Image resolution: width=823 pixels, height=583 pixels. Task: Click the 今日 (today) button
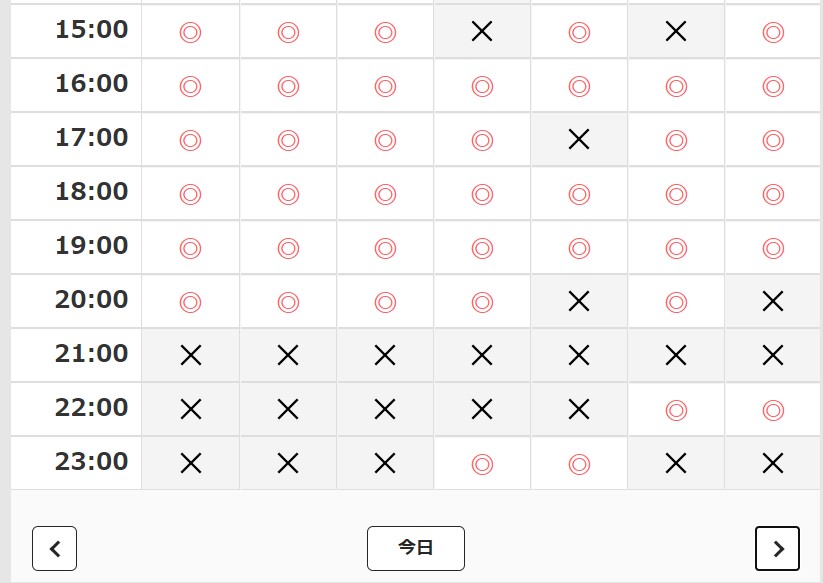tap(415, 548)
